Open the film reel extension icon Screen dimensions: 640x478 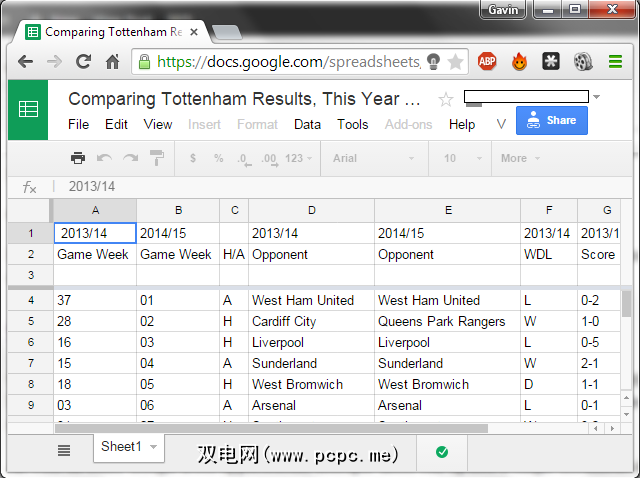pos(583,62)
